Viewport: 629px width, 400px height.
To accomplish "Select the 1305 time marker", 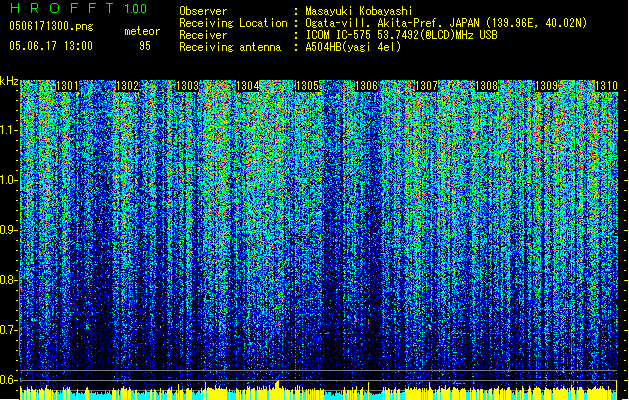I will pyautogui.click(x=308, y=87).
